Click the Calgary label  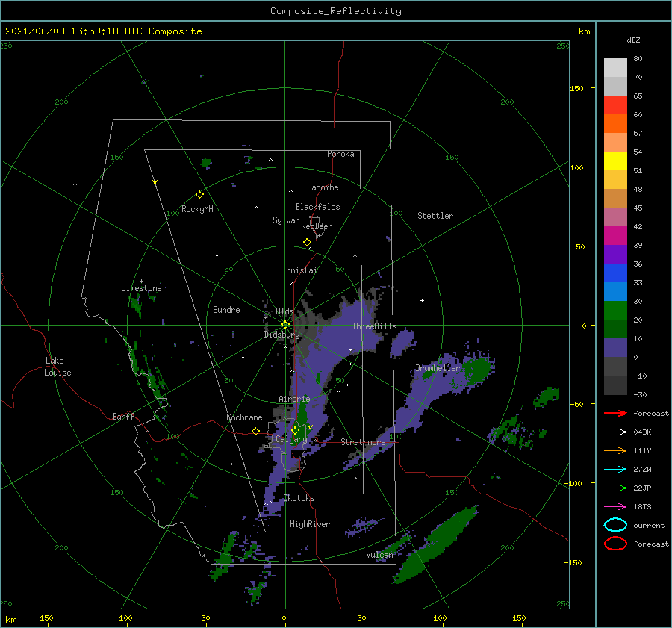click(x=291, y=439)
